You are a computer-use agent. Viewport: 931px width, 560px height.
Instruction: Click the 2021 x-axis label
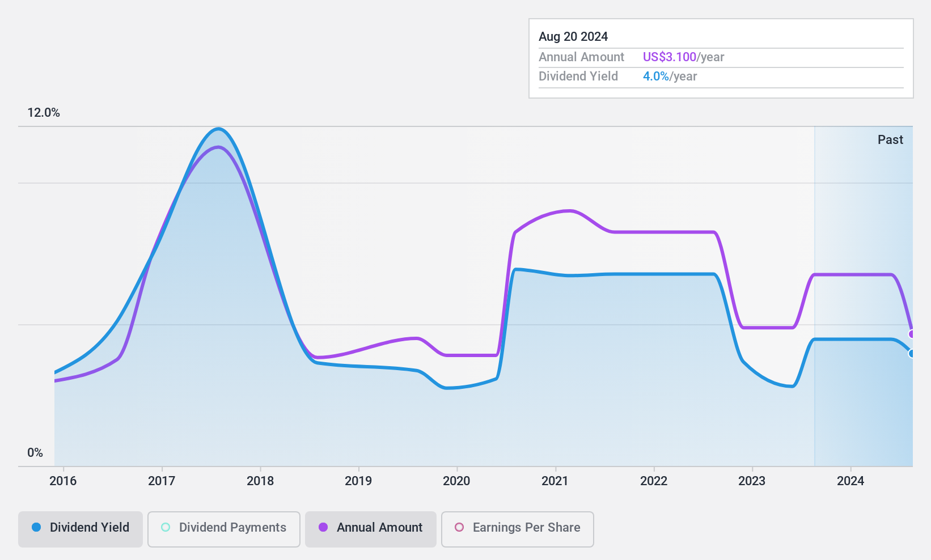[x=555, y=481]
